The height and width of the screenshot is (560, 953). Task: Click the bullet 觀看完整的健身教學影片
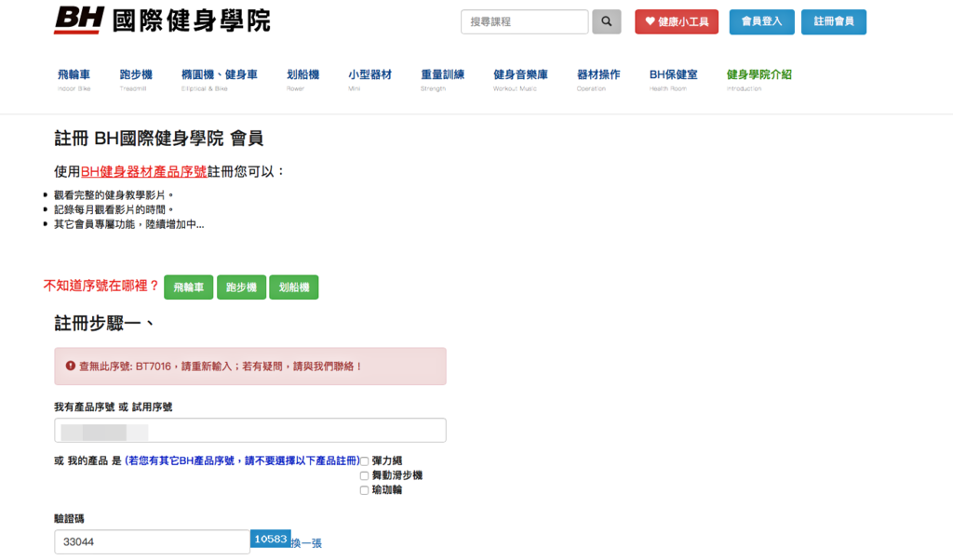point(114,195)
